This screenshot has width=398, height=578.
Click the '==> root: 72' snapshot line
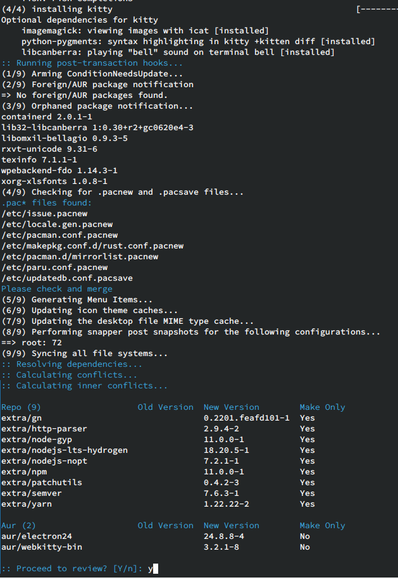click(x=32, y=343)
